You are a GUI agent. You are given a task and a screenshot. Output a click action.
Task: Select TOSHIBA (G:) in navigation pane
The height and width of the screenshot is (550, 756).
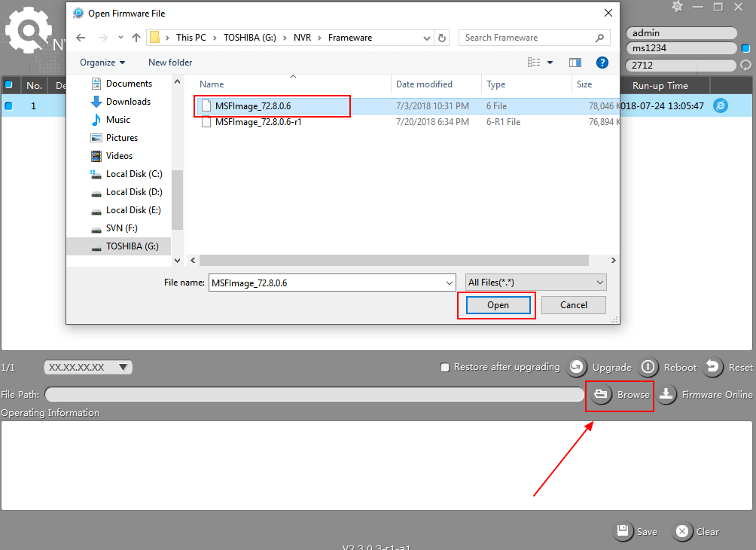tap(132, 246)
